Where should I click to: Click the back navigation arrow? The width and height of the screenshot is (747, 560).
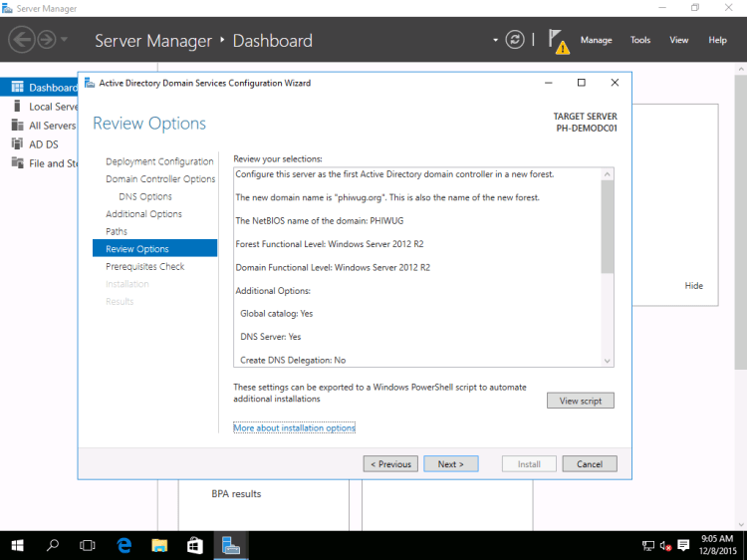tap(21, 40)
